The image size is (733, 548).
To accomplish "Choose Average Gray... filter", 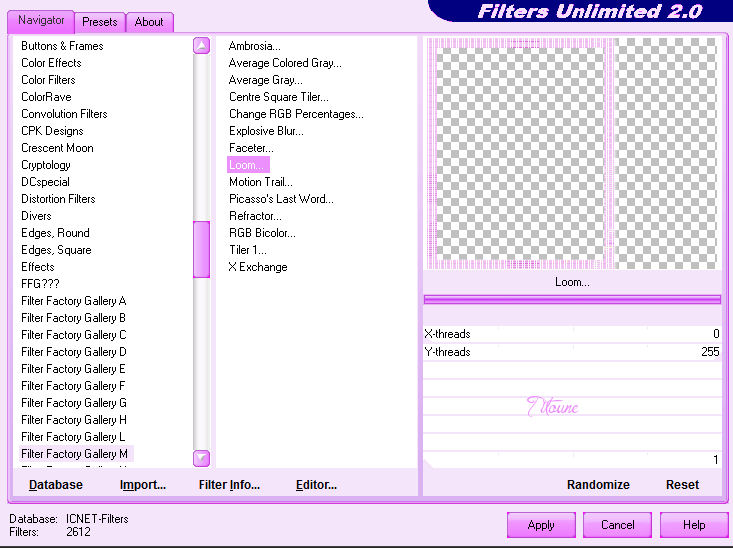I will click(x=266, y=80).
